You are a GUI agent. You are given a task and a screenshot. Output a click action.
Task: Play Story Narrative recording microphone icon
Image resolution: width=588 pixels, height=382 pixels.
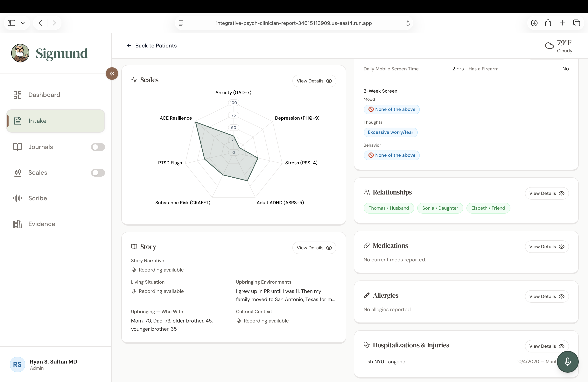pyautogui.click(x=134, y=270)
